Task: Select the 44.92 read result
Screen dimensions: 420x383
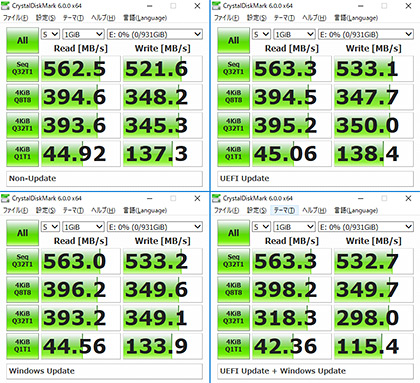Action: point(80,154)
